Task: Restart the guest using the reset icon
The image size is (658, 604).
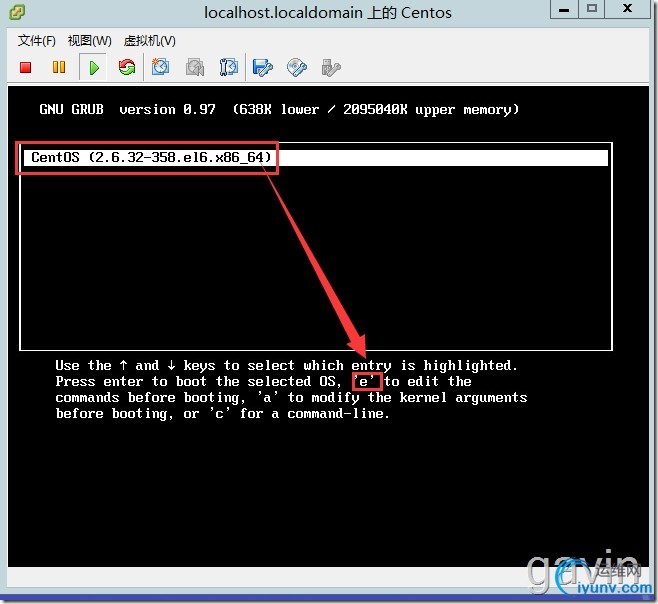Action: [127, 67]
